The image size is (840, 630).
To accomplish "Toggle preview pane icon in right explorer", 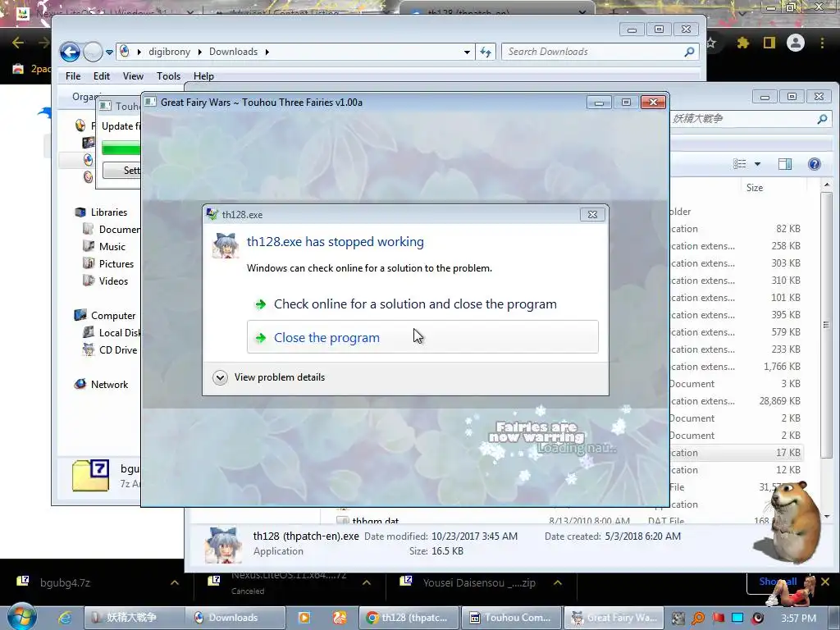I will [x=785, y=164].
